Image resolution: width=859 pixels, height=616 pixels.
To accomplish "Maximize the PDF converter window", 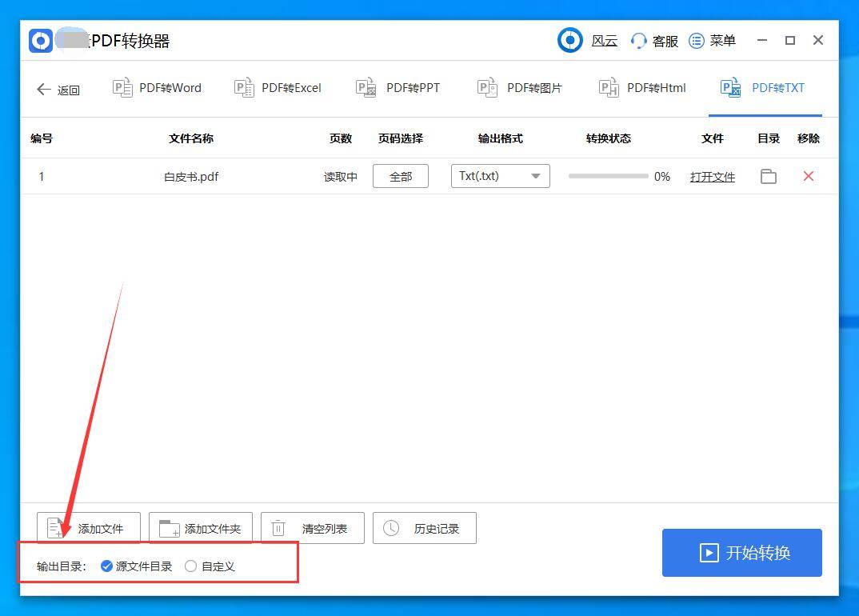I will pos(790,41).
